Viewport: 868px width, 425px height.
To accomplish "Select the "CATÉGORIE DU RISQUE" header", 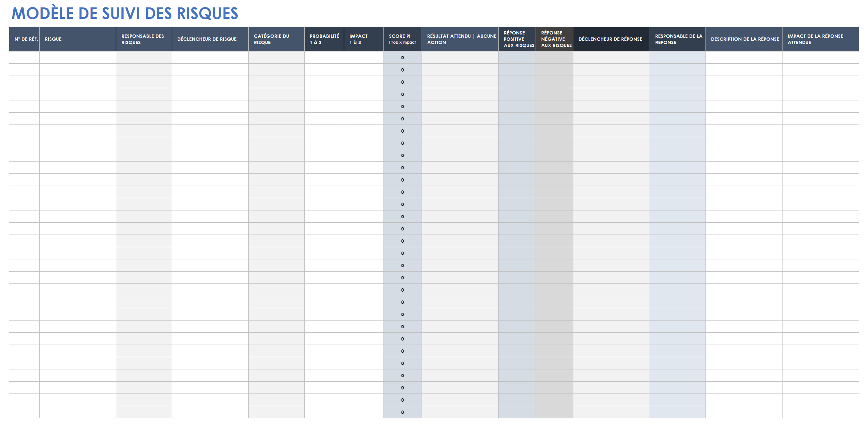I will [x=277, y=39].
